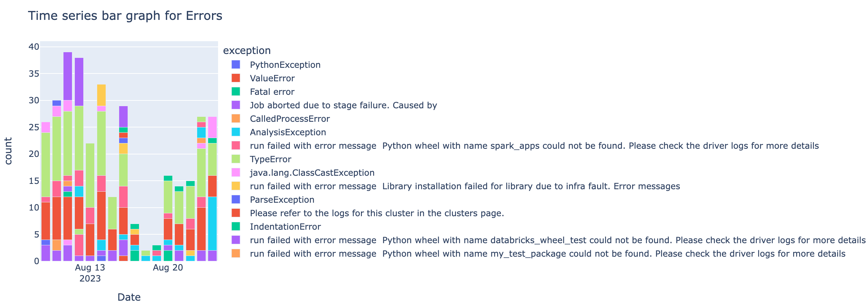Toggle the Library installation failed series label
The width and height of the screenshot is (868, 306).
(x=464, y=186)
